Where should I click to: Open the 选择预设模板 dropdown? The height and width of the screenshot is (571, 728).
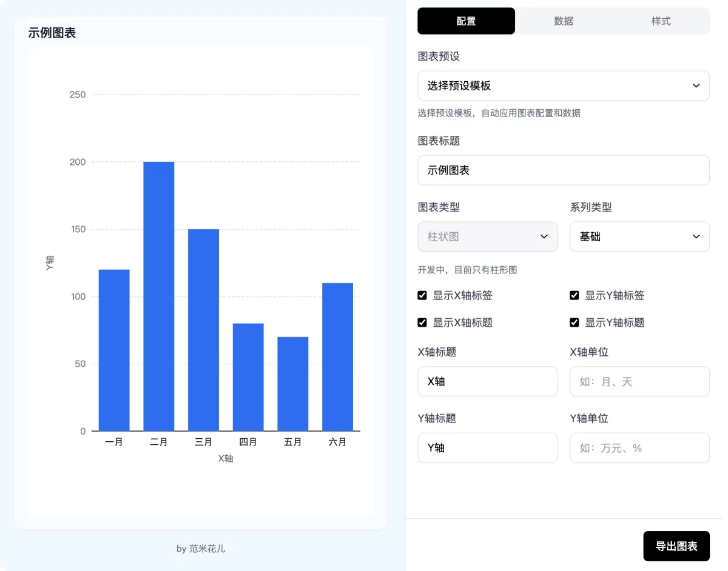click(563, 85)
